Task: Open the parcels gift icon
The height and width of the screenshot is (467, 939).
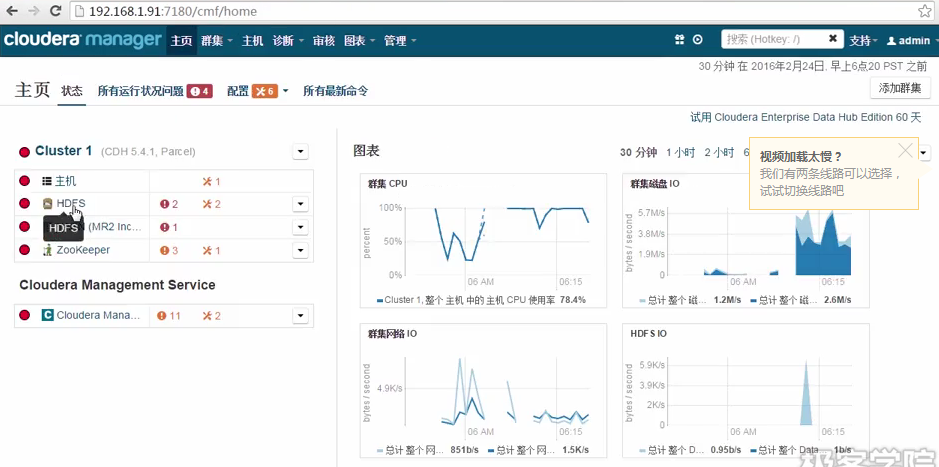Action: click(x=679, y=40)
